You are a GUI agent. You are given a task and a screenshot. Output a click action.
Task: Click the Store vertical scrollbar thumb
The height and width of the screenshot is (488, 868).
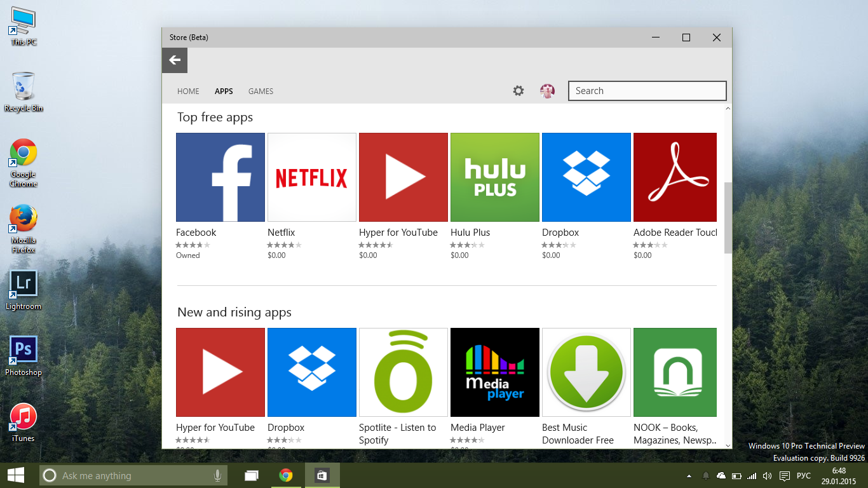pos(728,218)
